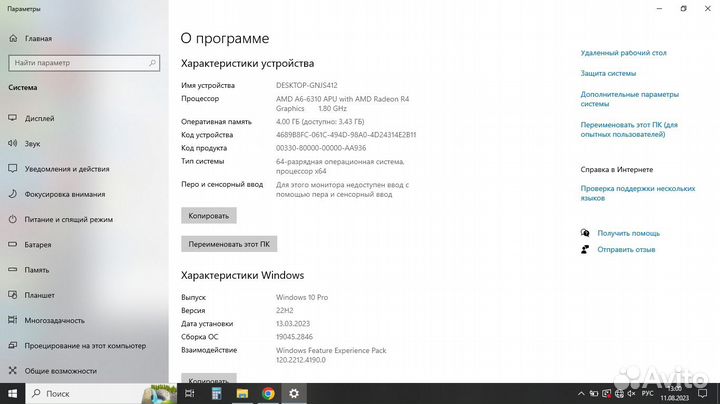Open the notification center icon
The image size is (720, 404).
click(x=703, y=394)
